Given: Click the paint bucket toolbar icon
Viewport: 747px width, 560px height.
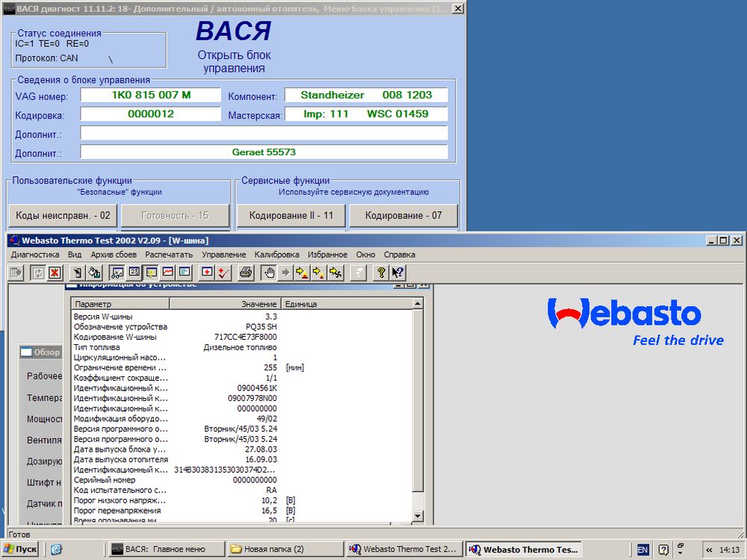Looking at the screenshot, I should tap(95, 273).
